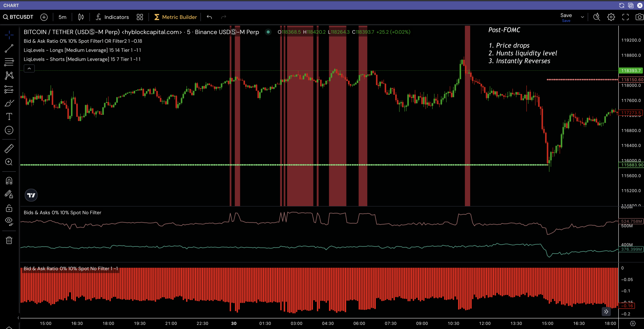The width and height of the screenshot is (644, 329).
Task: Select the ruler measure tool
Action: 9,148
